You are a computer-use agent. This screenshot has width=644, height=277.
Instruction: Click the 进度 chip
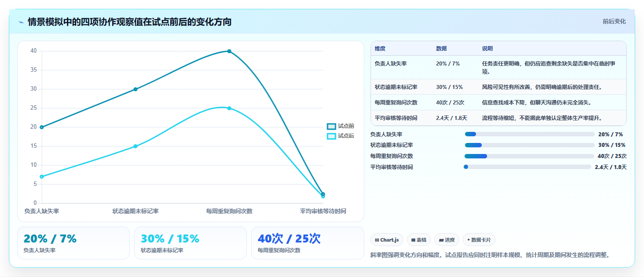[447, 240]
